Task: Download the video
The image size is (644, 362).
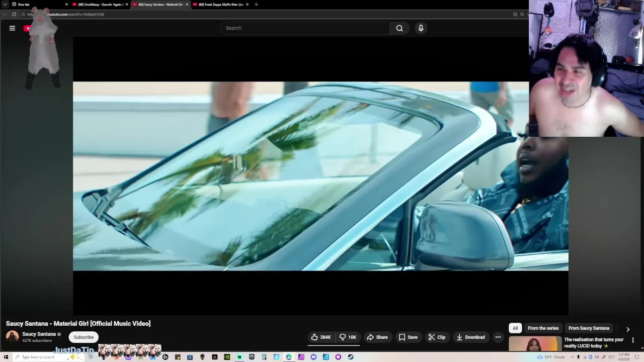Action: pos(471,337)
